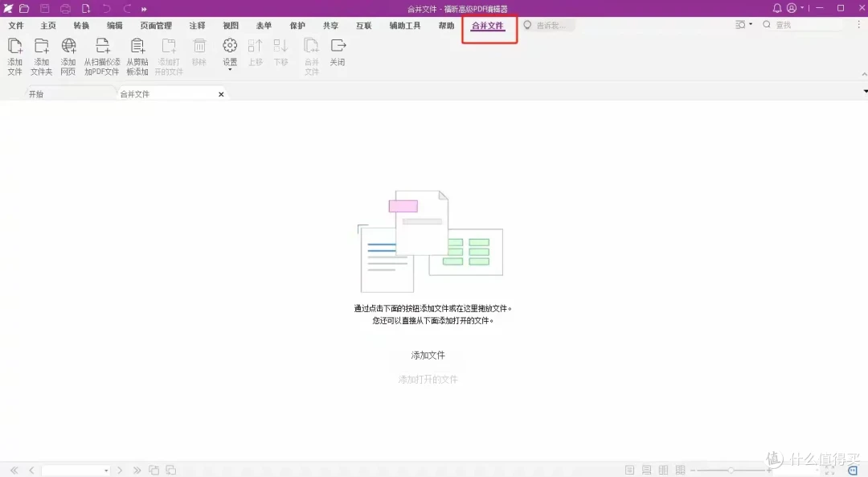
Task: Switch to the 互联 ribbon tab
Action: [364, 26]
